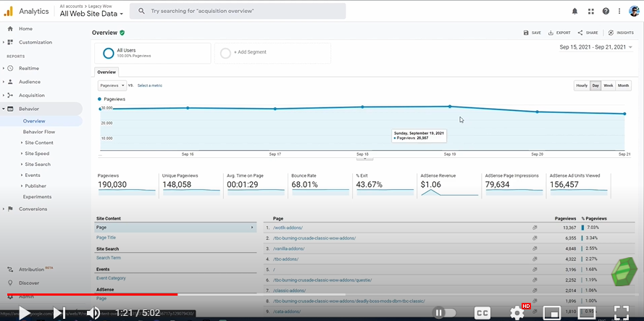Open the notifications bell
This screenshot has height=321, width=644.
point(574,12)
